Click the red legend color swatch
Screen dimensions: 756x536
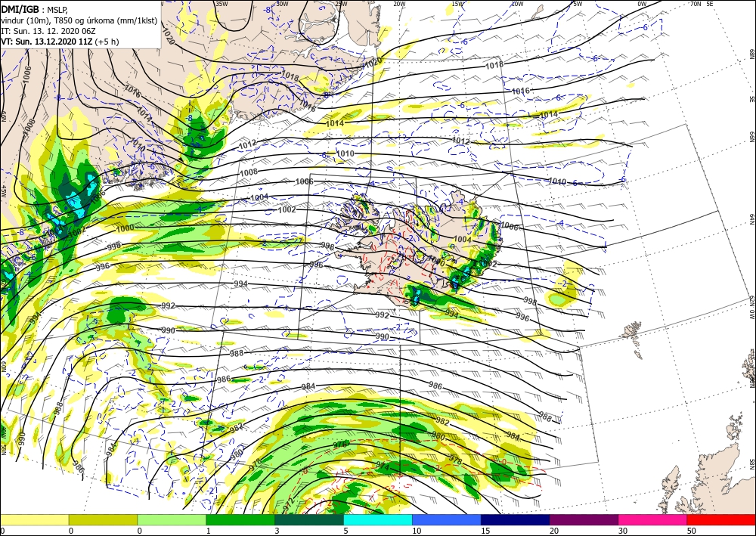(721, 519)
